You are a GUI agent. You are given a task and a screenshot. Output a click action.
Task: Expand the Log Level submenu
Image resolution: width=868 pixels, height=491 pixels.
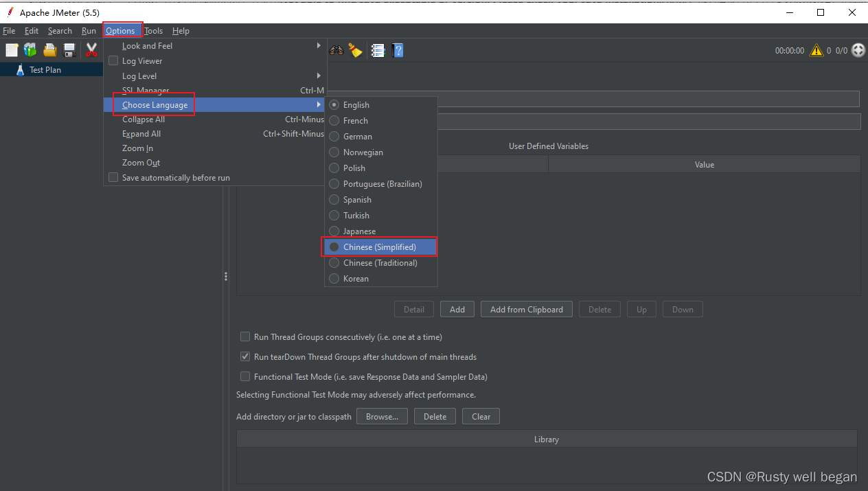coord(215,76)
